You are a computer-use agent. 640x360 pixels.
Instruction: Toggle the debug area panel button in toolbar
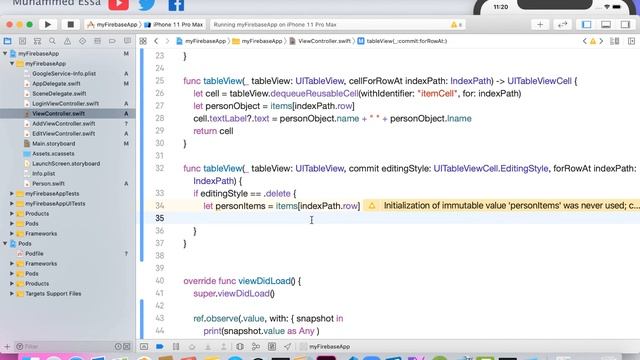606,24
